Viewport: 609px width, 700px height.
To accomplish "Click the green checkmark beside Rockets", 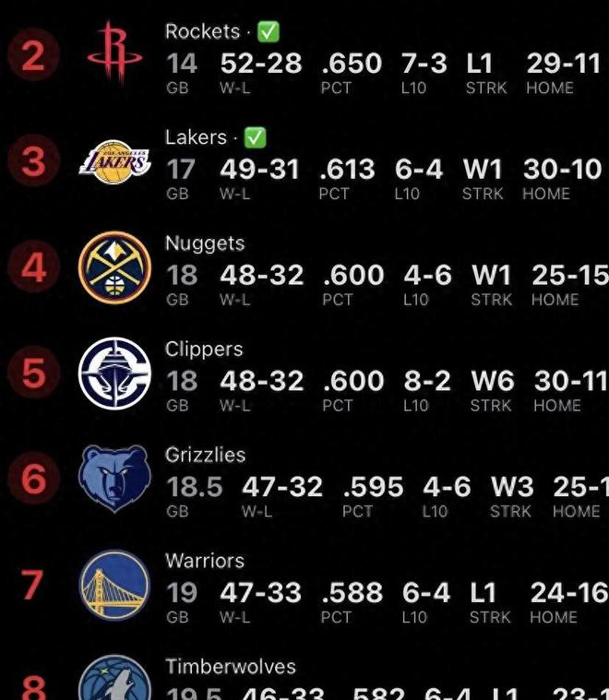I will click(269, 31).
